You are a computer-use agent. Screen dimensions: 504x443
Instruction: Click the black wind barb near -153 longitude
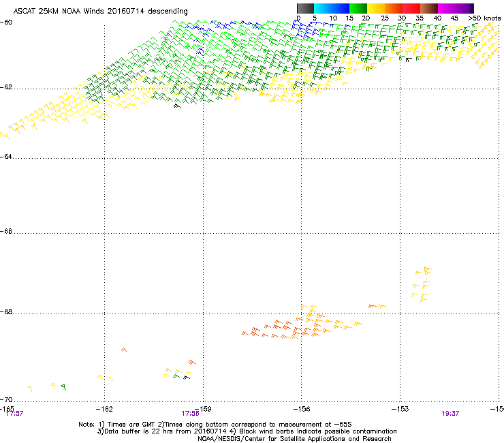(x=409, y=60)
